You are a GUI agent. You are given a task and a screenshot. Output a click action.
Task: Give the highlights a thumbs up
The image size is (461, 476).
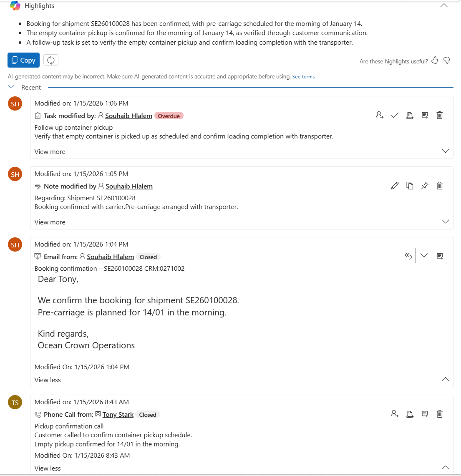pos(435,60)
